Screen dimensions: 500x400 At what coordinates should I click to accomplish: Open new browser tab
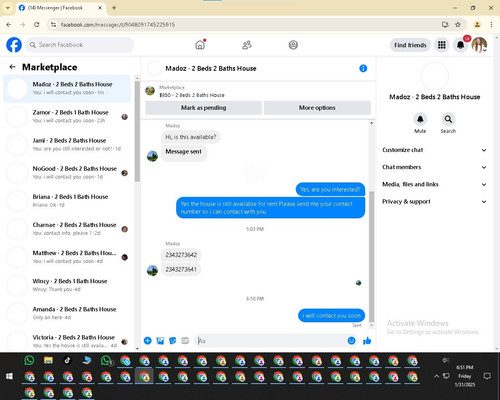tap(114, 8)
